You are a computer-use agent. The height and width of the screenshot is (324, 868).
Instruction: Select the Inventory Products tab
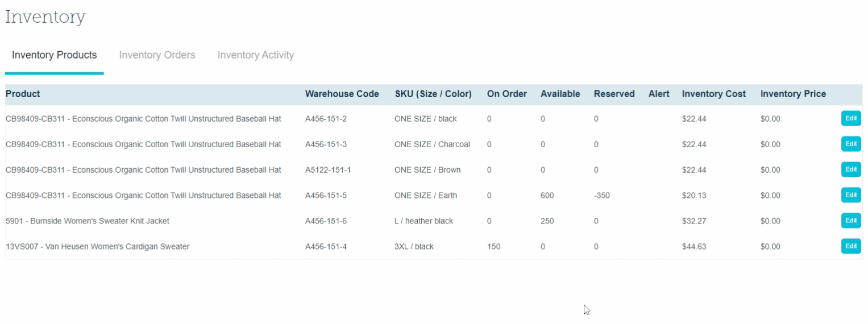(x=55, y=55)
